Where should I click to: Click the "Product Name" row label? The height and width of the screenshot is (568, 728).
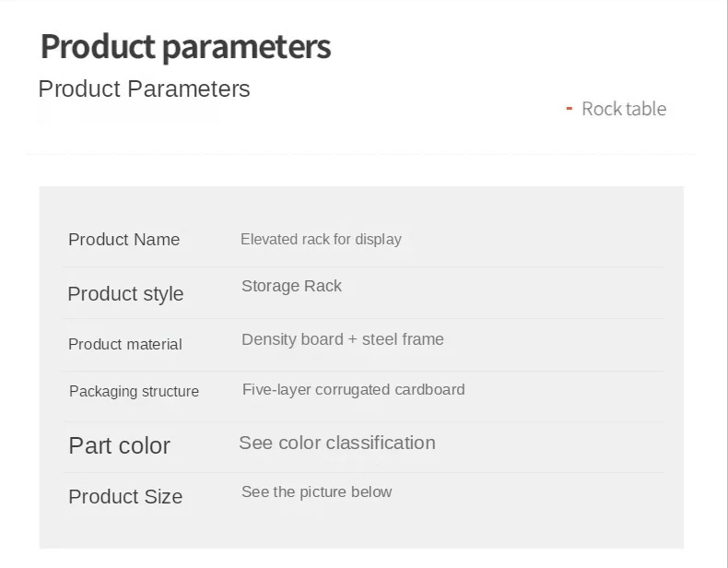(x=123, y=240)
